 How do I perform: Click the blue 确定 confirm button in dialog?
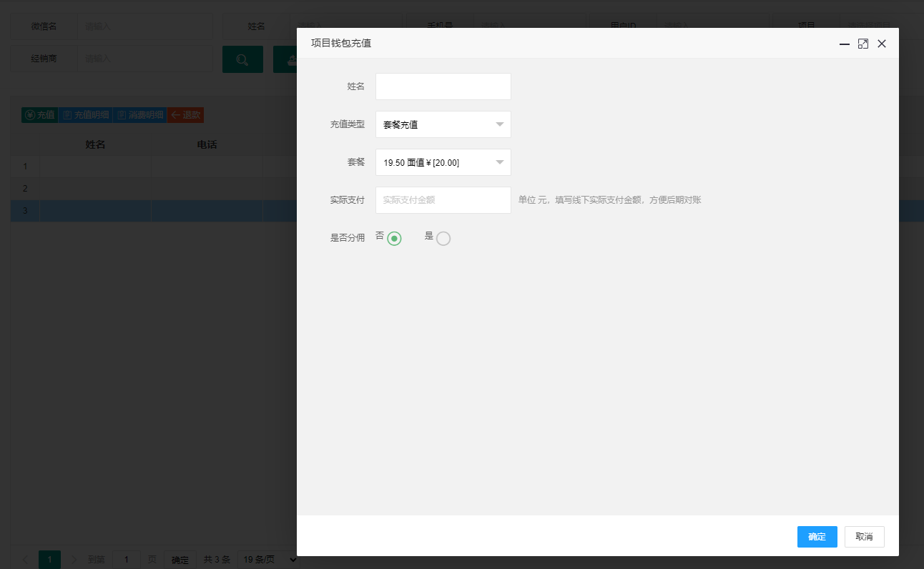click(x=817, y=537)
